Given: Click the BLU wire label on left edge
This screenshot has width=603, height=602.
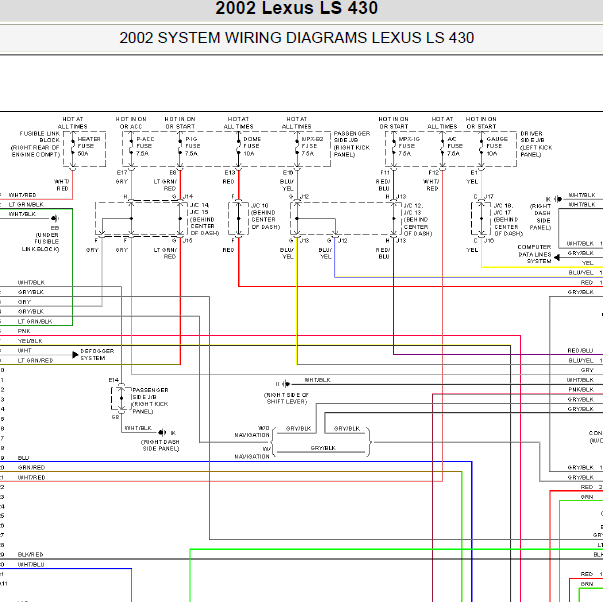Looking at the screenshot, I should coord(23,458).
